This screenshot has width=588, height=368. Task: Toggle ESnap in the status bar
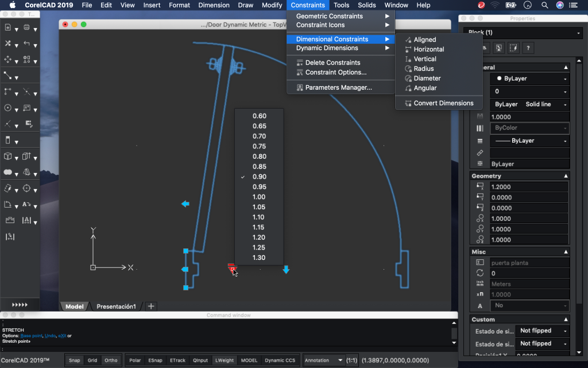(x=155, y=360)
